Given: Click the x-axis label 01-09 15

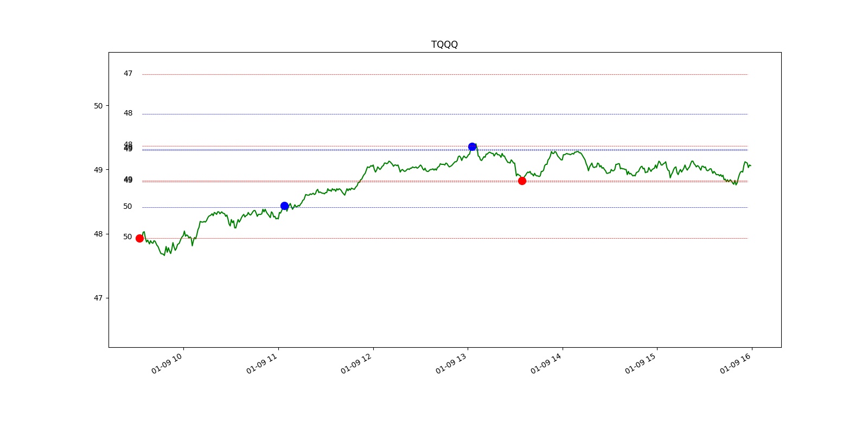Looking at the screenshot, I should (x=641, y=363).
